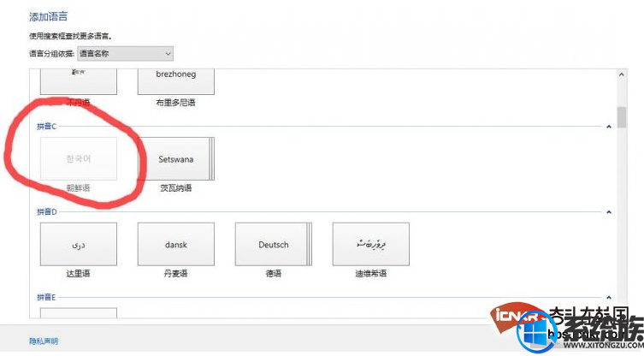This screenshot has height=356, width=644.
Task: Click the 拼音D group header
Action: pyautogui.click(x=47, y=211)
